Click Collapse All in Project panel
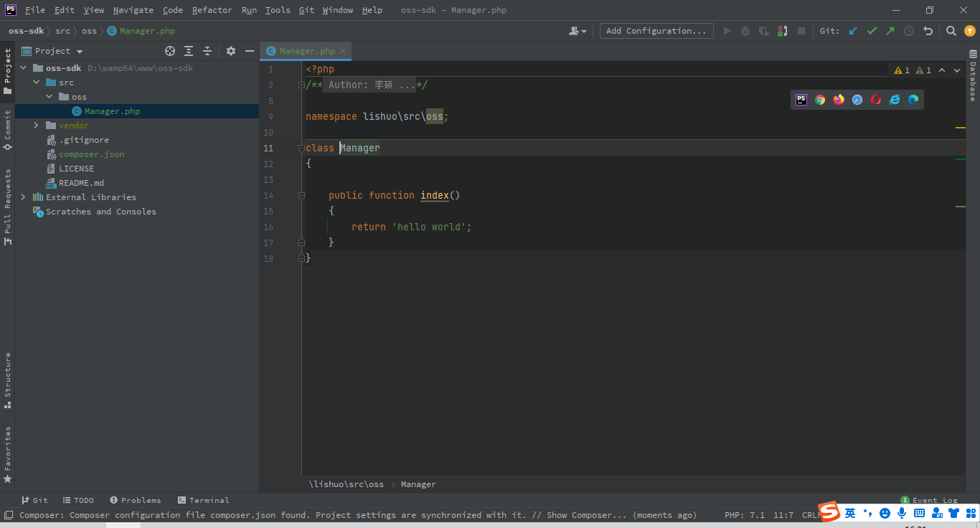Viewport: 980px width, 528px height. point(207,51)
